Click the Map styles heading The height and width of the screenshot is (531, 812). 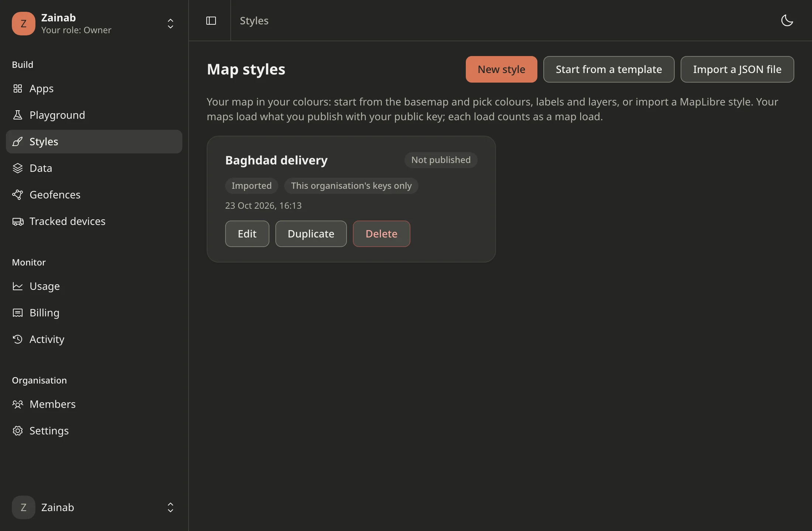click(246, 70)
